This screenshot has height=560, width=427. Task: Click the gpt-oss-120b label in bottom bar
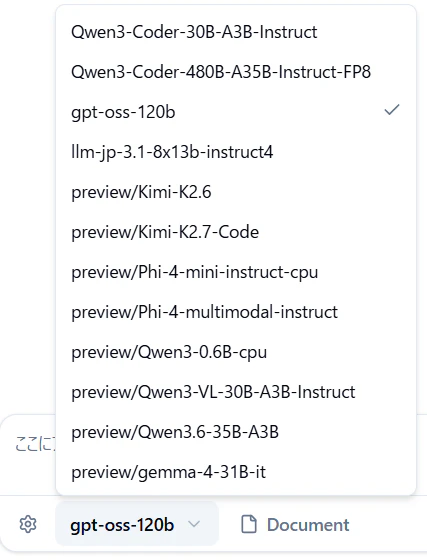coord(122,525)
